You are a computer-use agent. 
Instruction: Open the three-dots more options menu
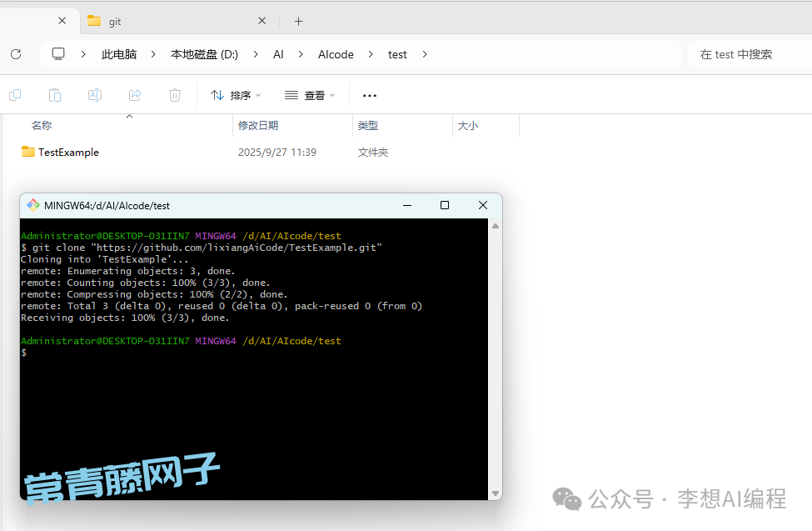click(x=370, y=96)
